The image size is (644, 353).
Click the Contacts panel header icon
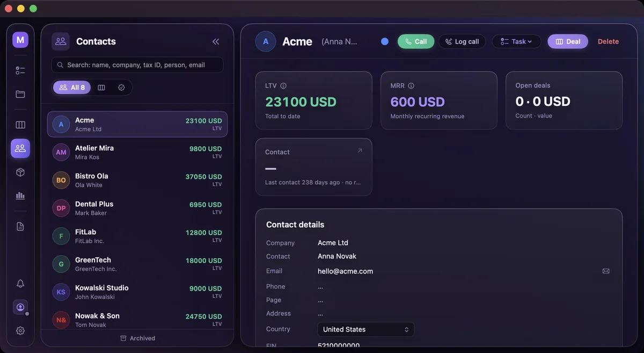[61, 41]
